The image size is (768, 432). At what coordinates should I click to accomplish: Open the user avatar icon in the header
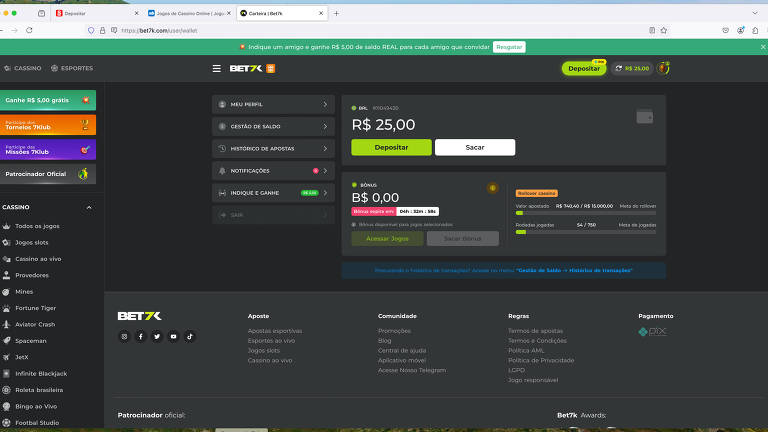pyautogui.click(x=664, y=68)
